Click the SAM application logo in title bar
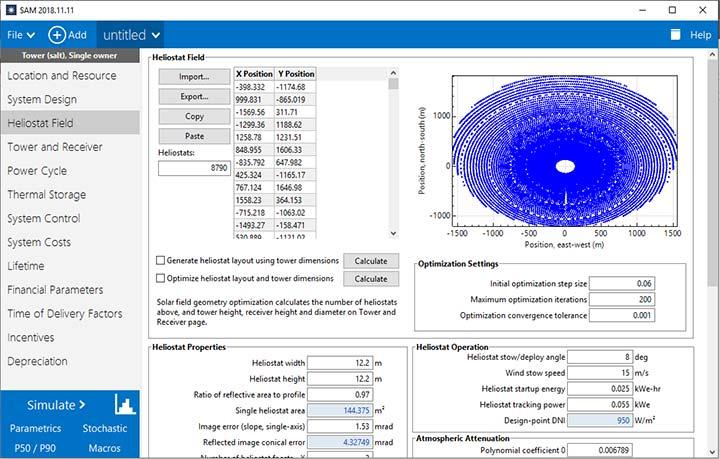The image size is (720, 459). (11, 10)
